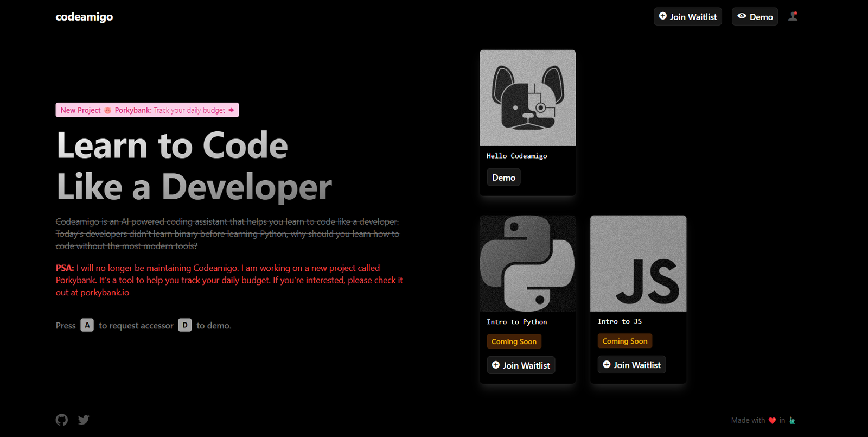
Task: Open Demo button in the header
Action: pyautogui.click(x=755, y=17)
